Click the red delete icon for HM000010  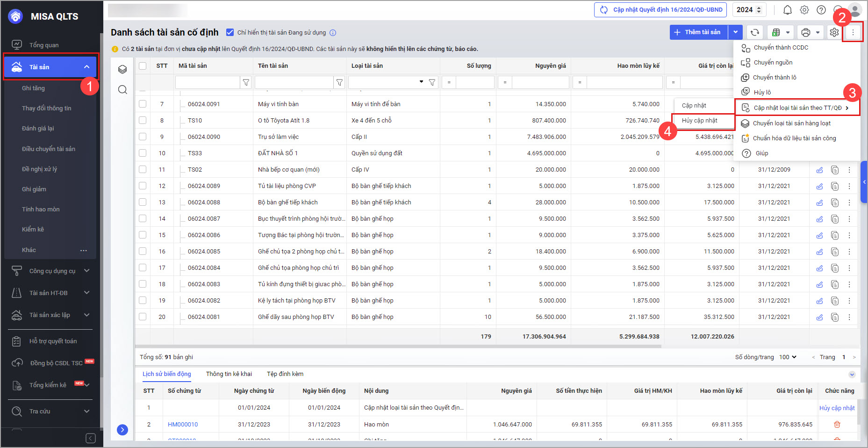(x=837, y=424)
